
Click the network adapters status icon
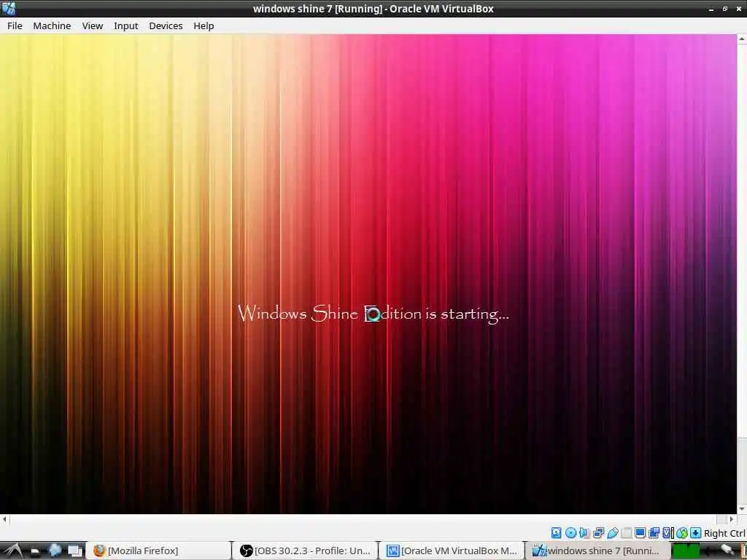599,533
